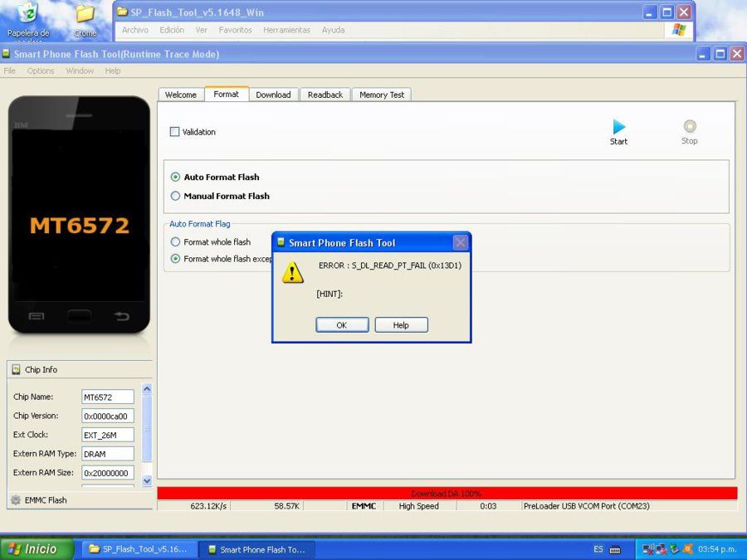The height and width of the screenshot is (560, 747).
Task: Open the Options menu
Action: click(41, 71)
